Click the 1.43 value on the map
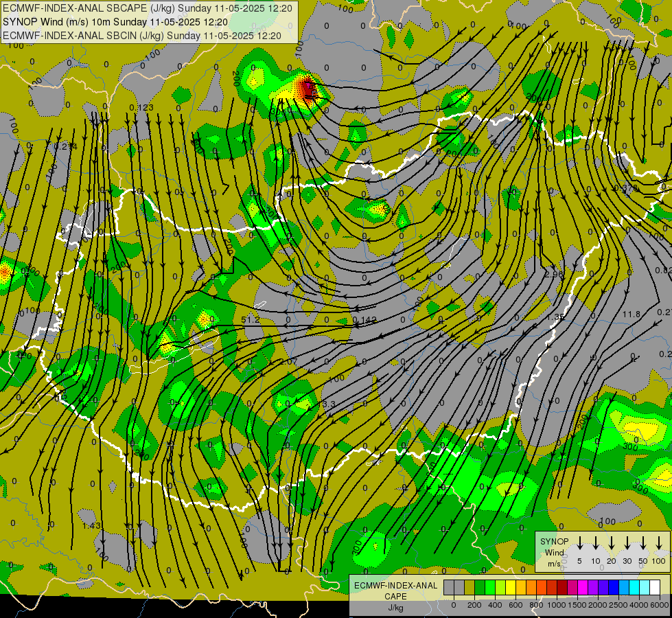672x618 pixels. 91,526
